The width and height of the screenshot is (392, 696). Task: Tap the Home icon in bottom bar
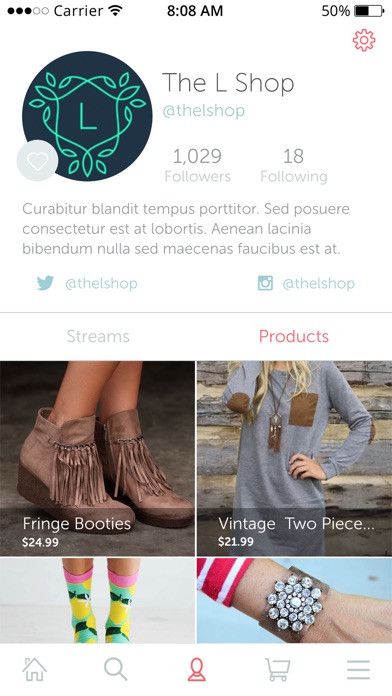tap(35, 669)
